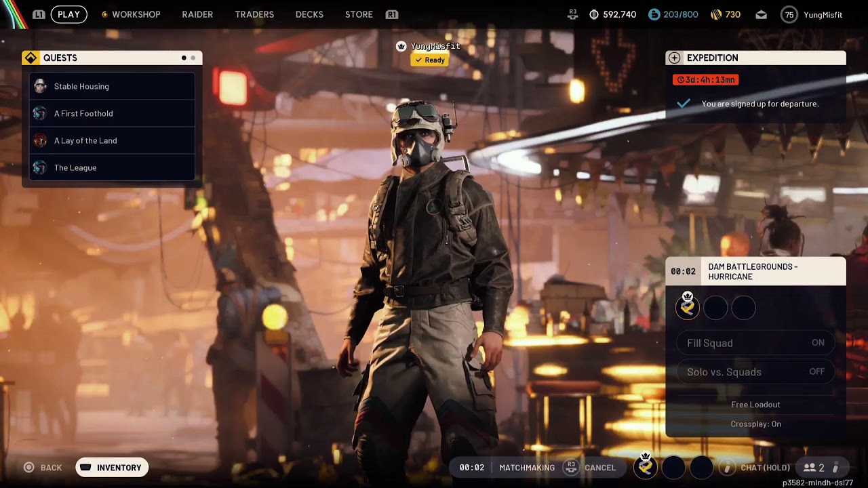
Task: Open the Expedition panel header
Action: (755, 58)
